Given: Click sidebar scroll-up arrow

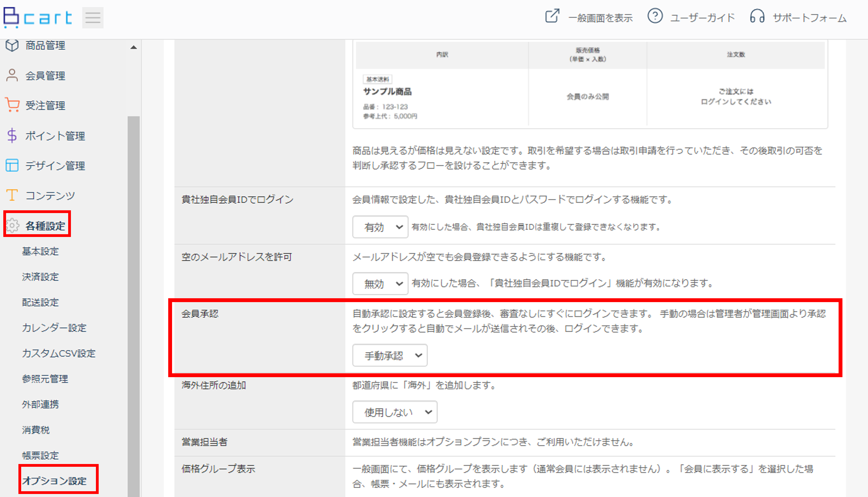Looking at the screenshot, I should coord(134,48).
